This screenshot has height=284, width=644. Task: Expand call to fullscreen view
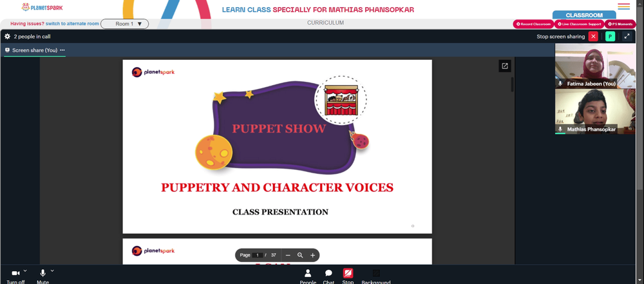pyautogui.click(x=627, y=37)
